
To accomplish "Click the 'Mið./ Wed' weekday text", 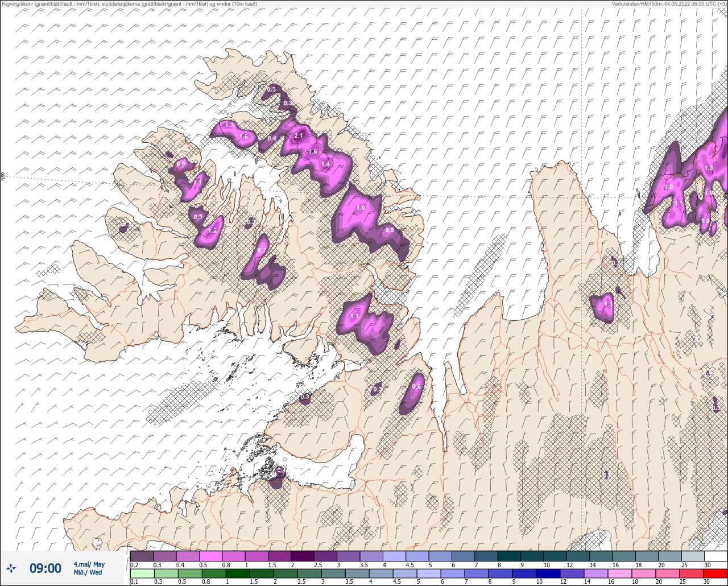I will click(88, 572).
